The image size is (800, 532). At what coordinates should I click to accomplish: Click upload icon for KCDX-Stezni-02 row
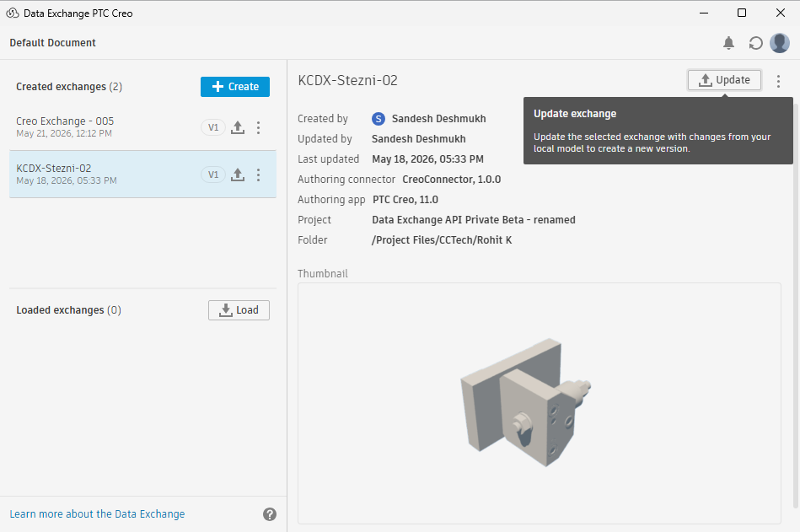[x=238, y=175]
